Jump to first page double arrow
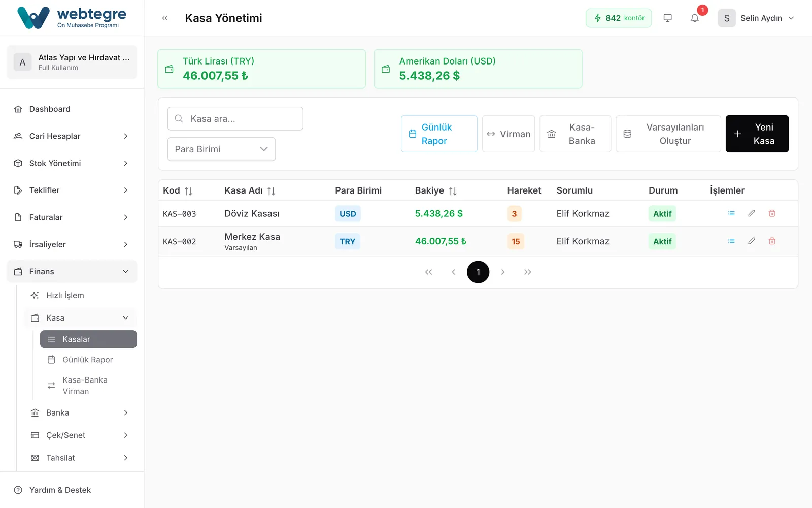Viewport: 812px width, 508px height. (x=428, y=272)
